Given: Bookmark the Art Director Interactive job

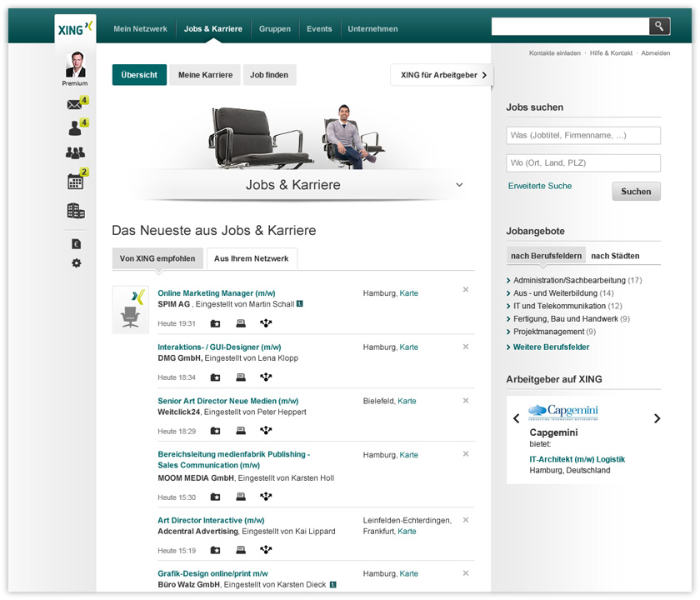Looking at the screenshot, I should point(215,550).
